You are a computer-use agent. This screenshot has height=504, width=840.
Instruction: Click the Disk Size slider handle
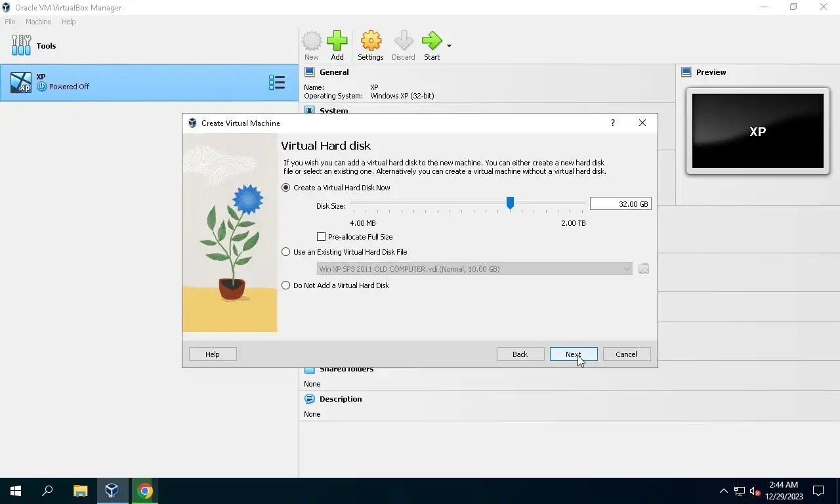(x=510, y=203)
